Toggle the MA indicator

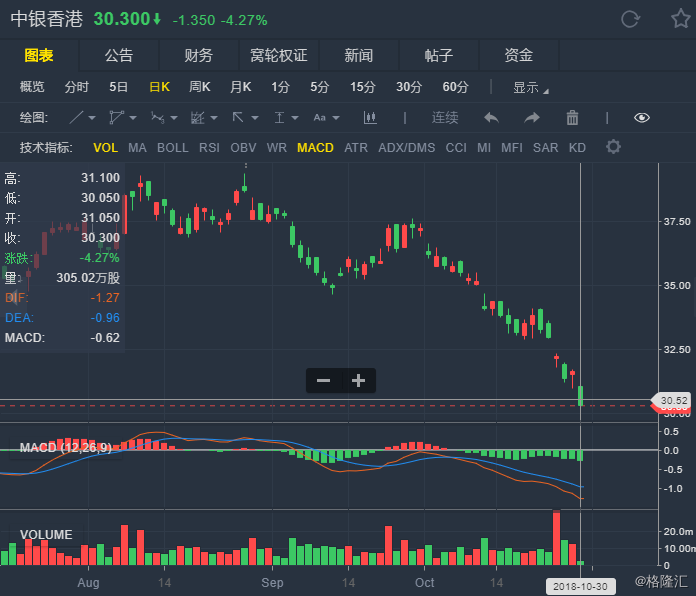137,148
